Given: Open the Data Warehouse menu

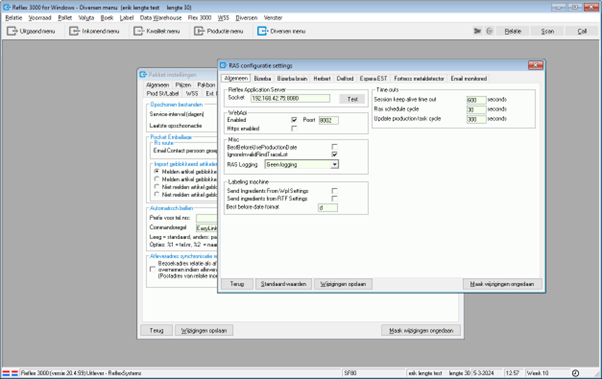Looking at the screenshot, I should (x=160, y=18).
